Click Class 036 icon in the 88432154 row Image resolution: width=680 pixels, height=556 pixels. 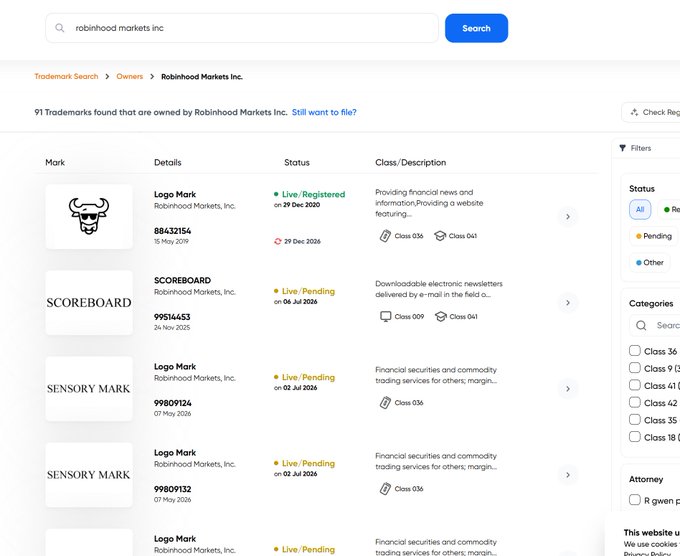(385, 236)
